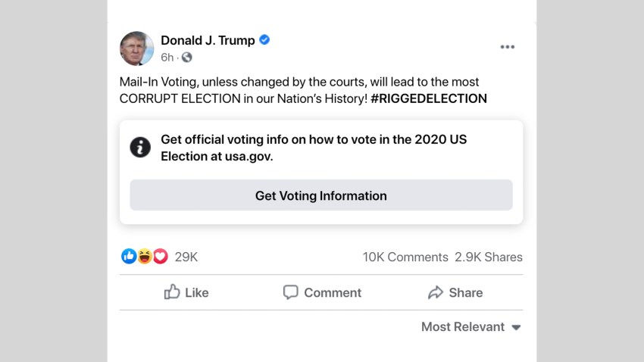Click the red heart Love reaction icon
Viewport: 644px width, 362px height.
[x=160, y=257]
